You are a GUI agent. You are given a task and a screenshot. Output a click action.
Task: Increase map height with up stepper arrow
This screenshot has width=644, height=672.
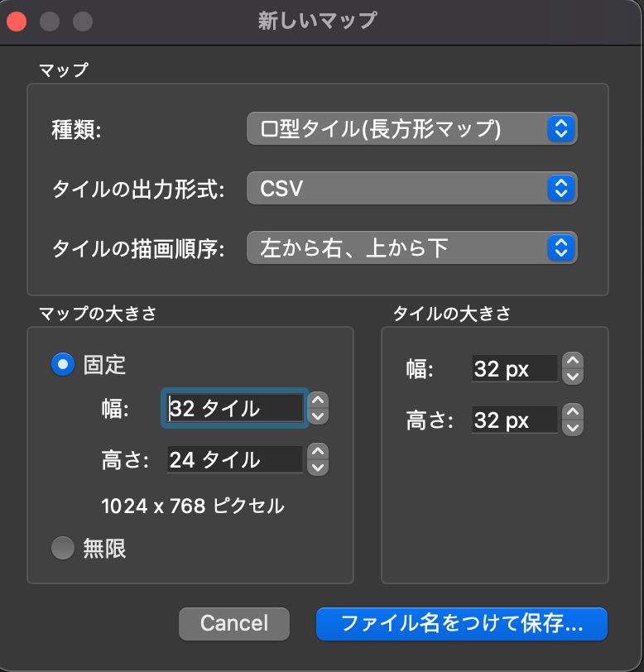pos(318,451)
